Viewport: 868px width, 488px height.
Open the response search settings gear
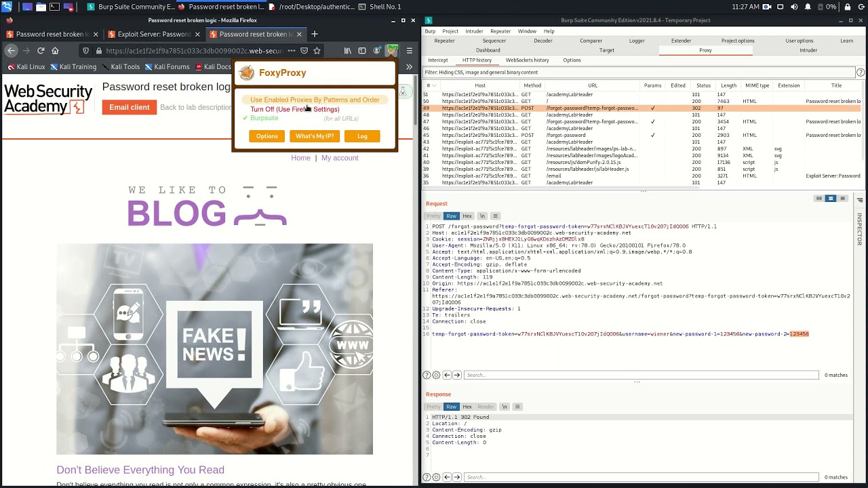pos(436,477)
